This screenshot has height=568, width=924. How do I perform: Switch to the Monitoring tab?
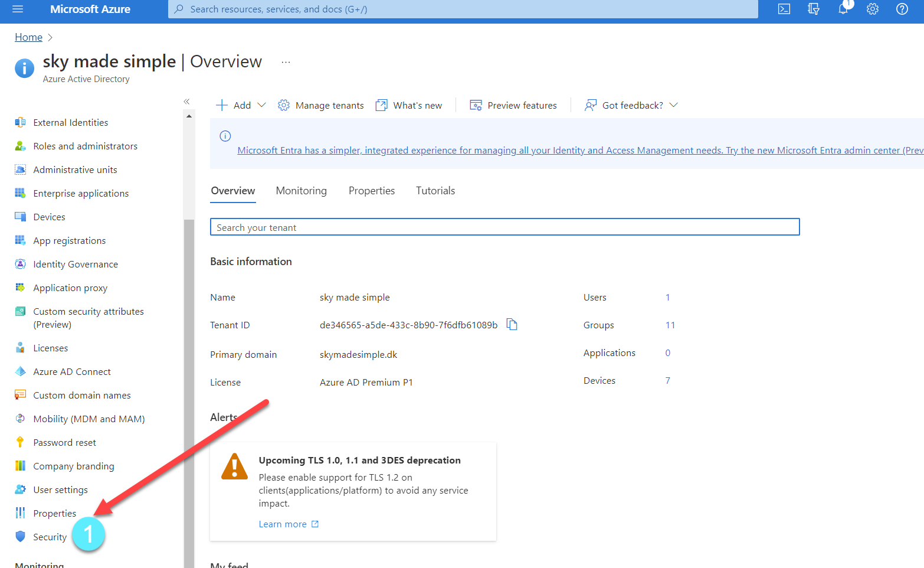[302, 191]
